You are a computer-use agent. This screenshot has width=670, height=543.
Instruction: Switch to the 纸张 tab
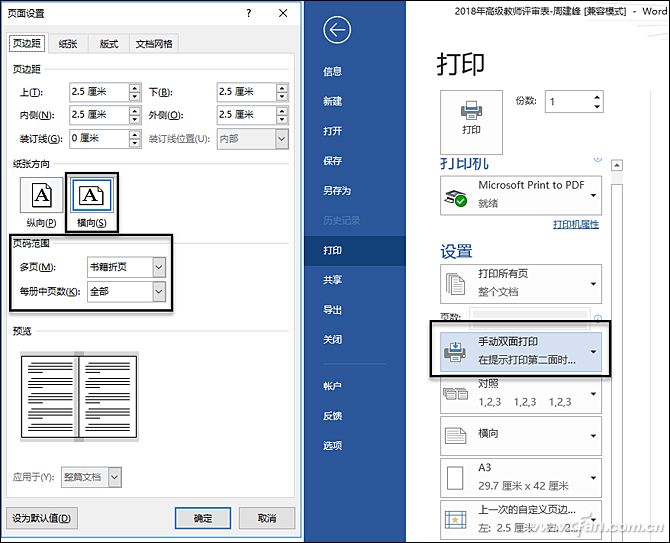68,44
